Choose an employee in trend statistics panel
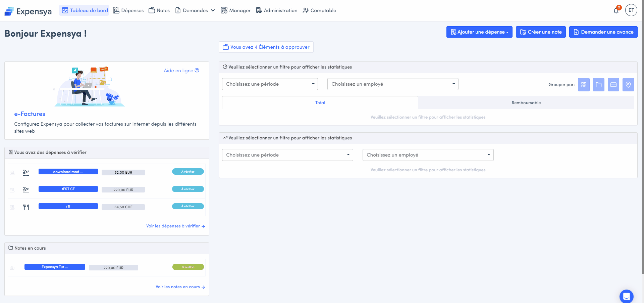This screenshot has height=303, width=644. 428,155
